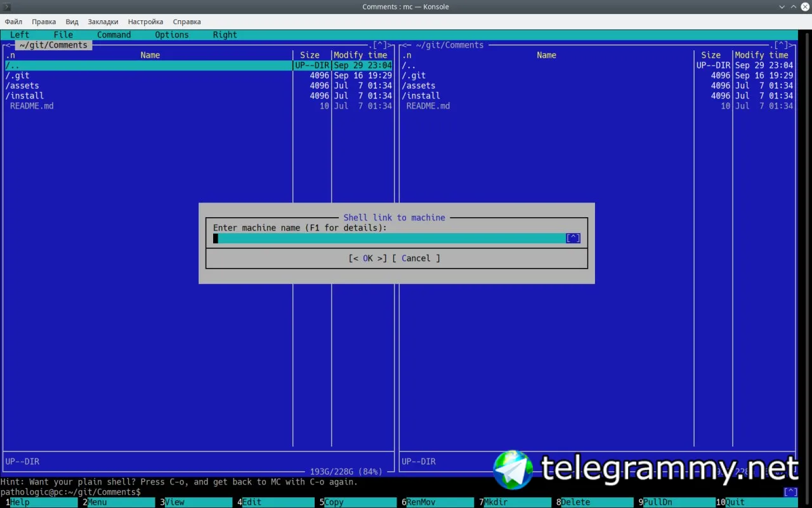Click F3 View function key
Image resolution: width=812 pixels, height=508 pixels.
tap(196, 502)
